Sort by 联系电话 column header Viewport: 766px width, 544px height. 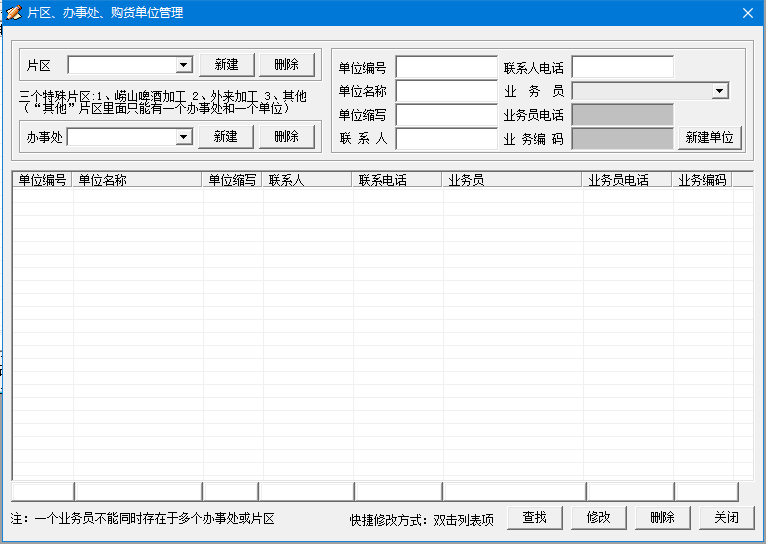click(397, 180)
